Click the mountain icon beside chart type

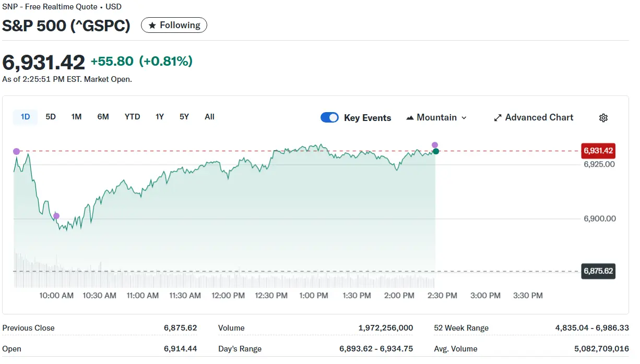[410, 118]
